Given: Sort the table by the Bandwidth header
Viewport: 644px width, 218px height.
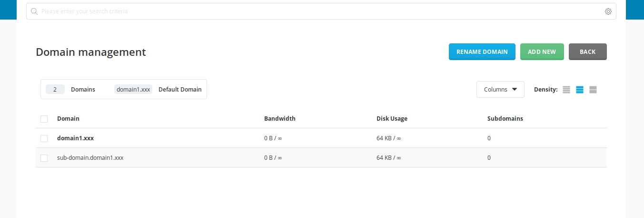Looking at the screenshot, I should (x=280, y=119).
